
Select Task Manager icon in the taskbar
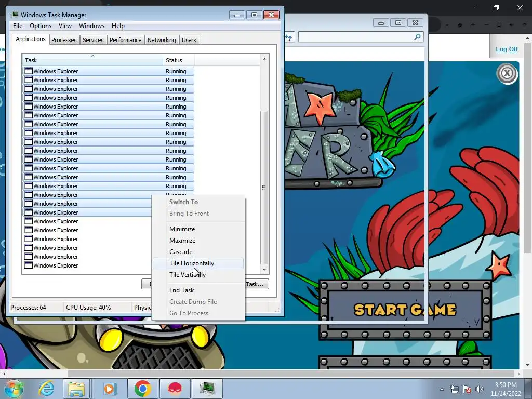(x=207, y=389)
